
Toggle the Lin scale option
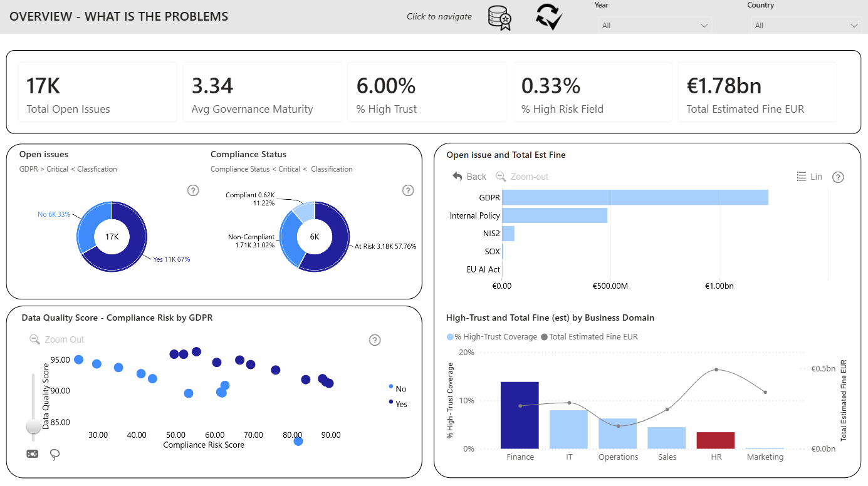click(809, 177)
